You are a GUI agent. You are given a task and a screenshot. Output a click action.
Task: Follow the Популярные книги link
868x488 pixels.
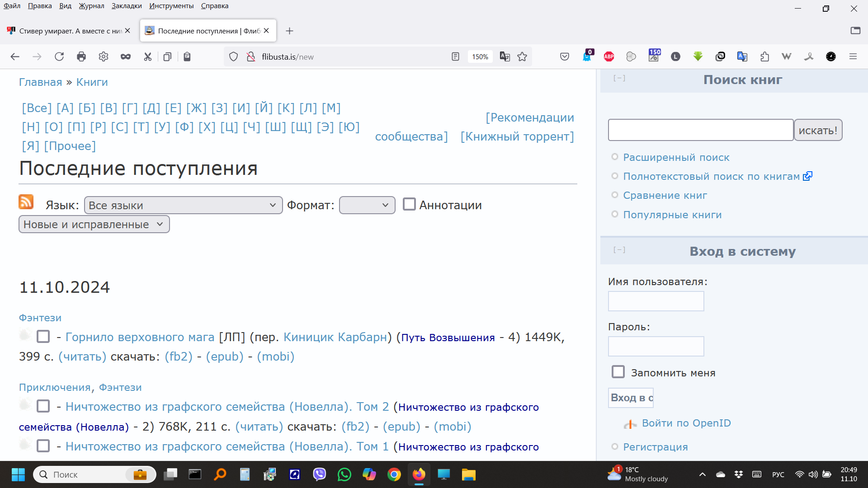[x=672, y=215]
